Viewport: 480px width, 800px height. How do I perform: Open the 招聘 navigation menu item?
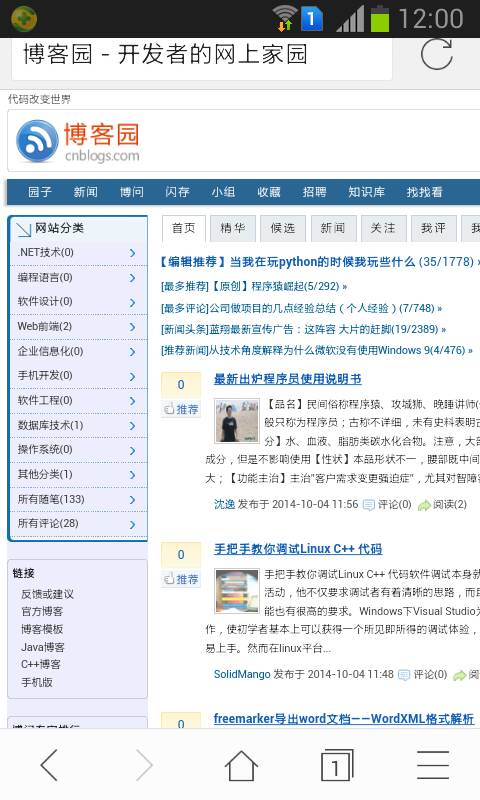click(314, 192)
